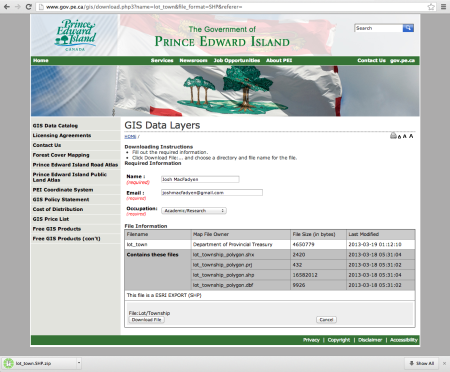
Task: Bookmark page with the star icon
Action: click(431, 7)
